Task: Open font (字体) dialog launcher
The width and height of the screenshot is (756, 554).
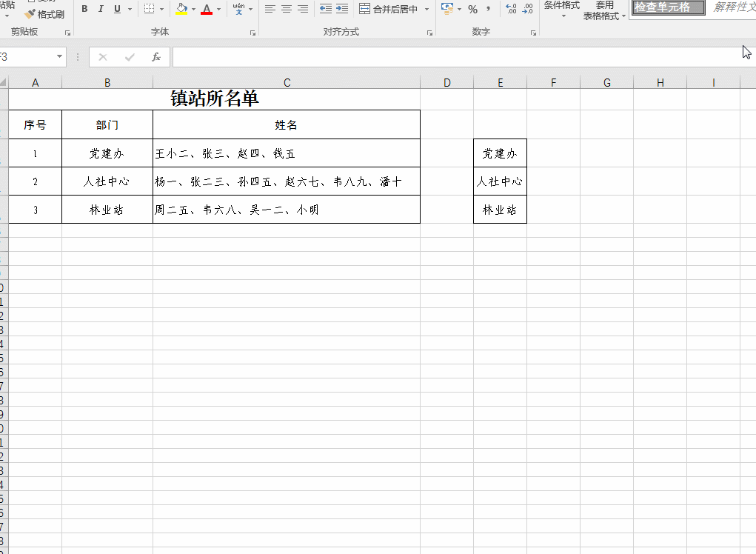Action: tap(252, 33)
